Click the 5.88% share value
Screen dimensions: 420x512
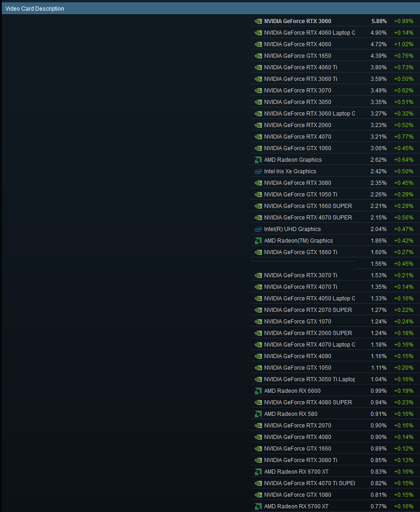(379, 21)
